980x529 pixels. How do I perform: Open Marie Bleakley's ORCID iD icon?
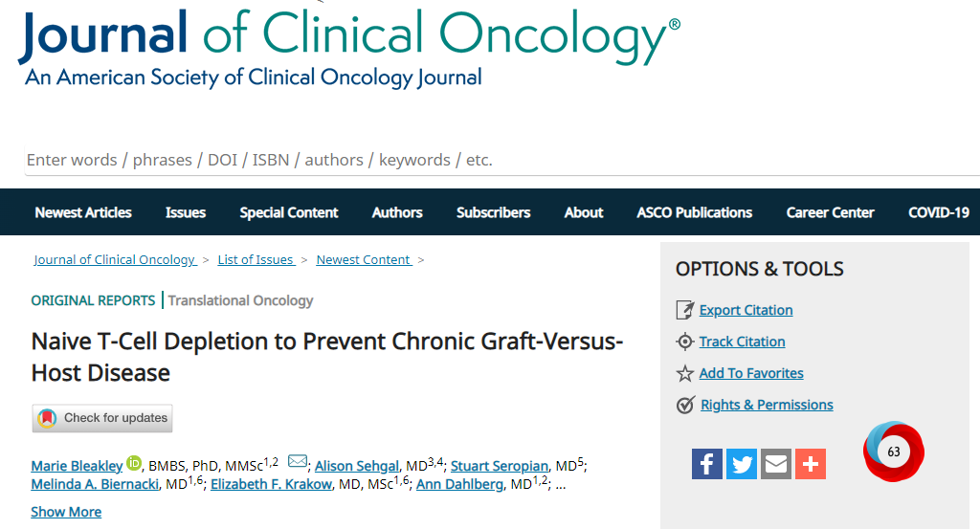[133, 464]
